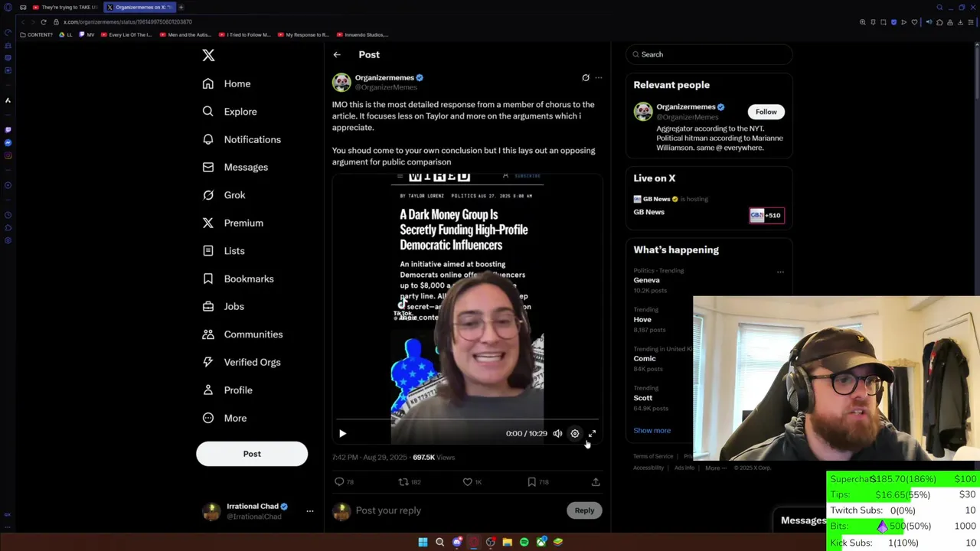
Task: Open Discord from the taskbar
Action: pyautogui.click(x=457, y=542)
